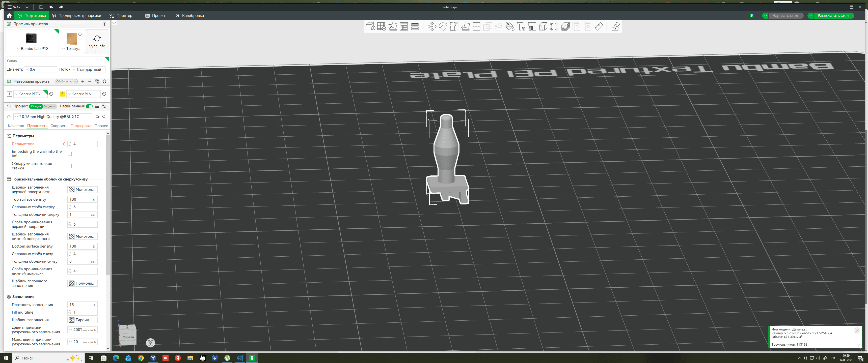Check Обнаруживать тонкие стенки box
868x363 pixels.
pos(70,166)
